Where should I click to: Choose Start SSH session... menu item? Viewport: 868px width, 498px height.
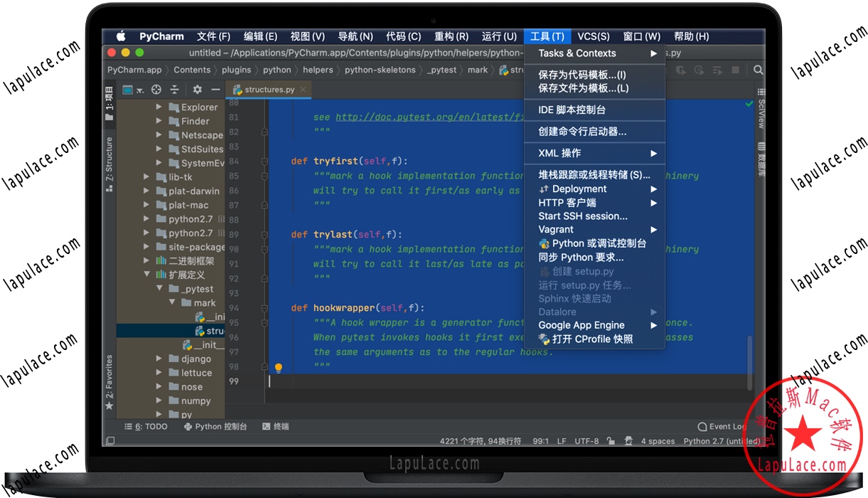pos(594,216)
